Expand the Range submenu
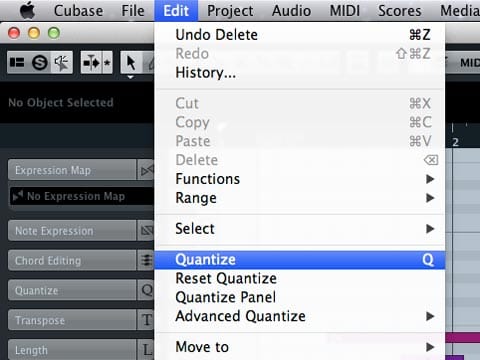Viewport: 480px width, 360px height. [300, 198]
